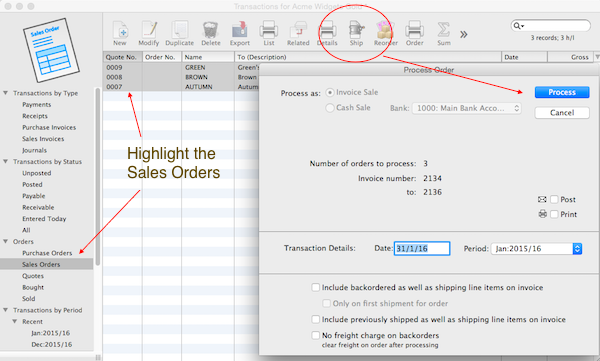Click the Sales Order document image

pos(51,50)
